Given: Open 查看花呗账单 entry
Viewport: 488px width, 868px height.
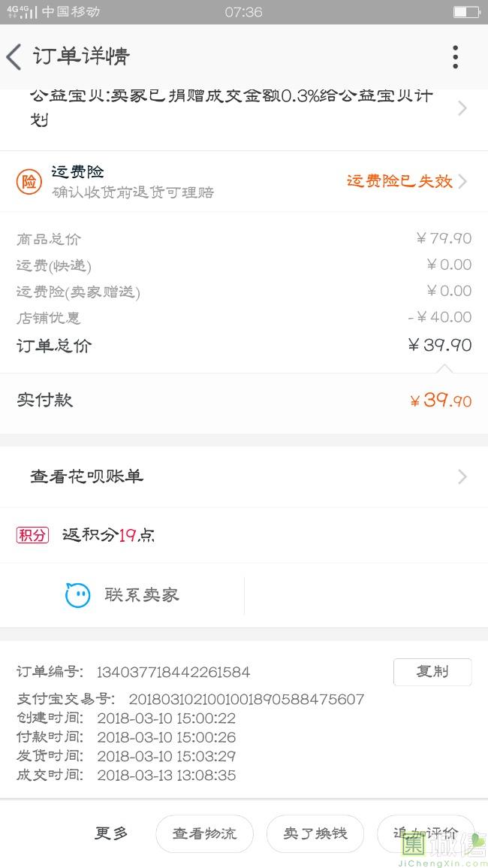Looking at the screenshot, I should 87,476.
